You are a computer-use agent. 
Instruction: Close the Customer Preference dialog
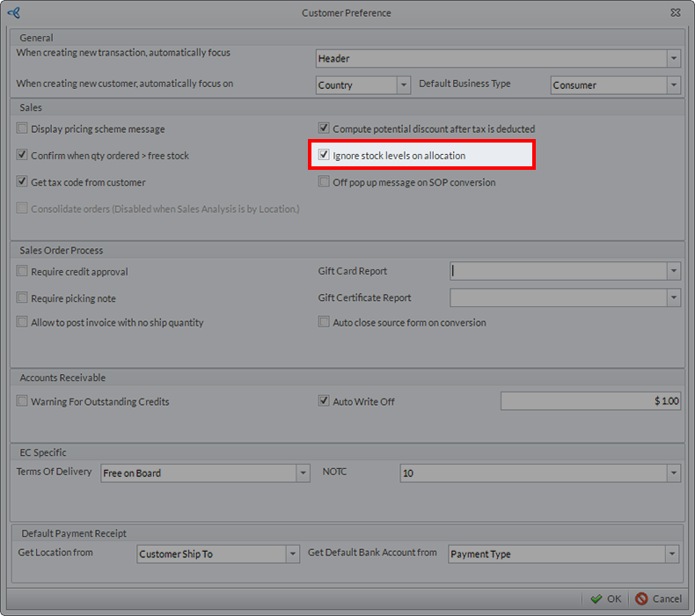coord(674,13)
